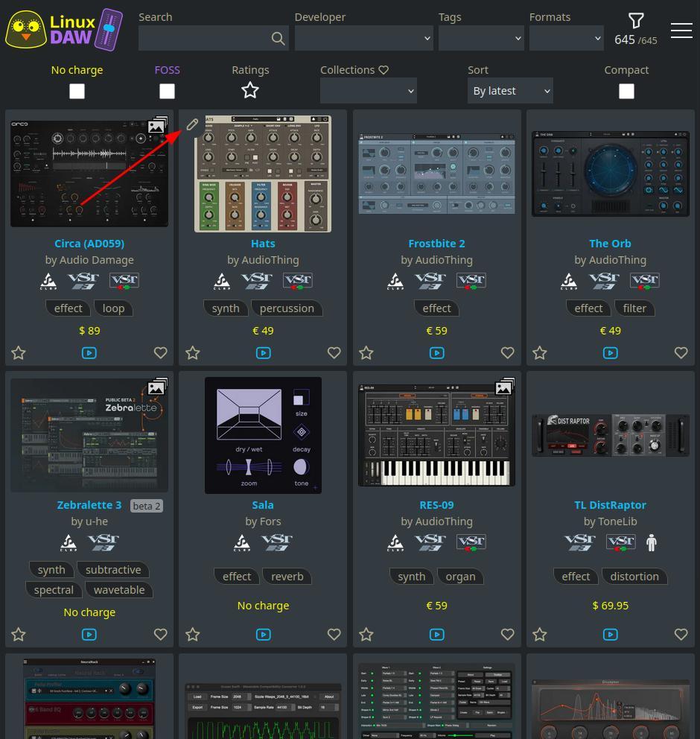Play the Sala video preview
Image resolution: width=700 pixels, height=739 pixels.
pyautogui.click(x=264, y=635)
